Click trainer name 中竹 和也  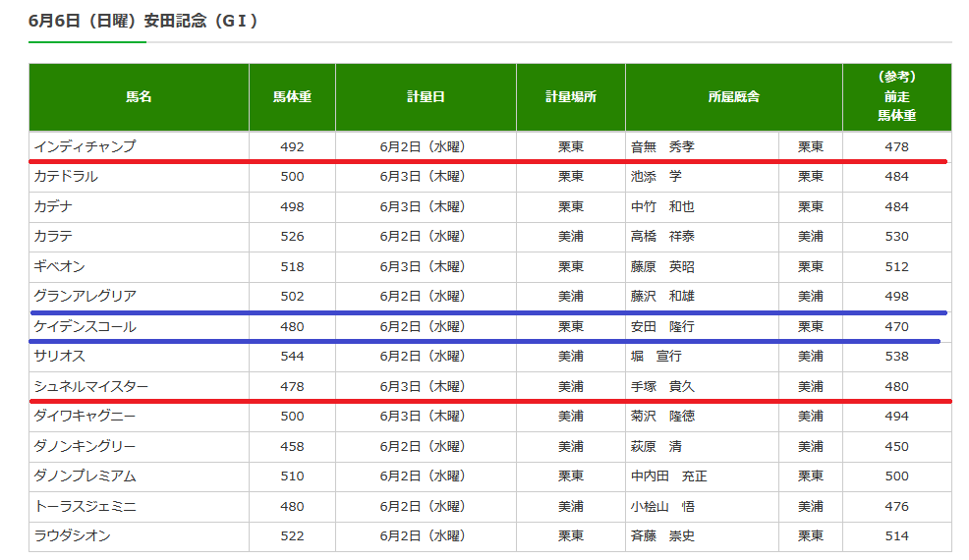(662, 207)
